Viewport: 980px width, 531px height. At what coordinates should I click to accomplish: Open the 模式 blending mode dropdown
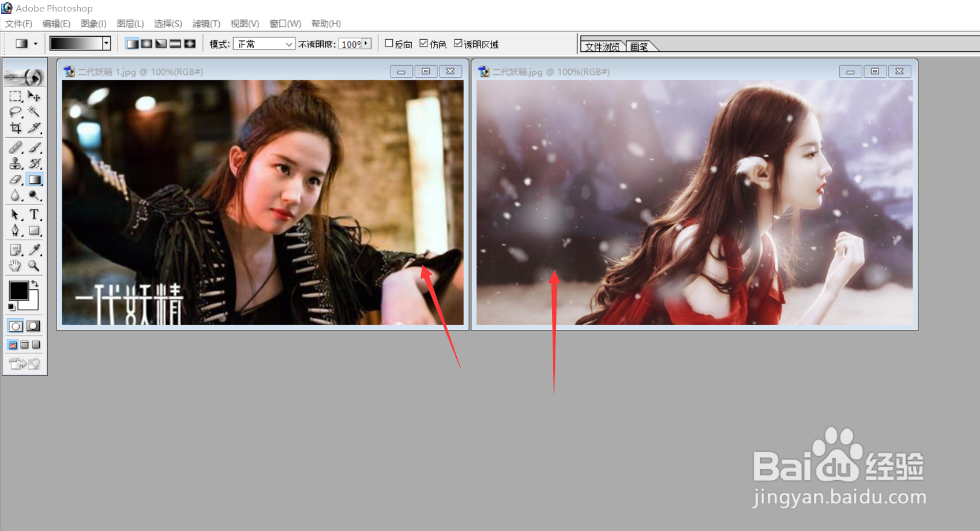(x=264, y=44)
